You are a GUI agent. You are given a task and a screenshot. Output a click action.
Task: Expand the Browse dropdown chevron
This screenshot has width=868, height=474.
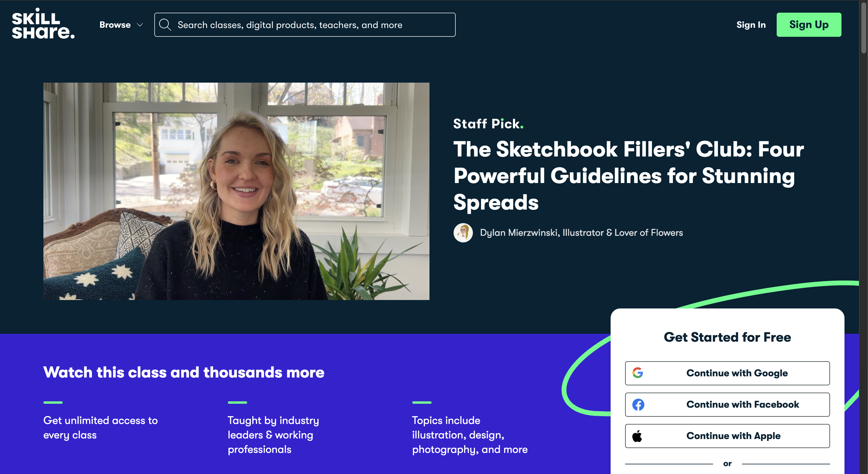pyautogui.click(x=140, y=25)
